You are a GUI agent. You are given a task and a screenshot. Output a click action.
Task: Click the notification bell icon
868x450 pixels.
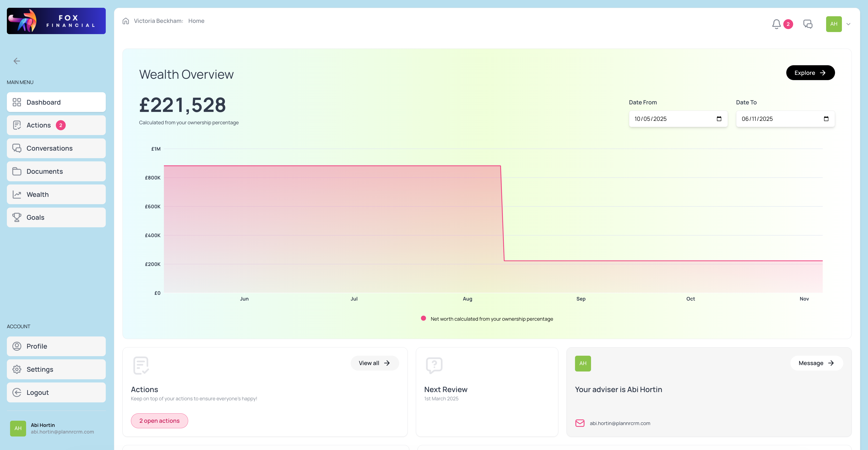tap(776, 24)
